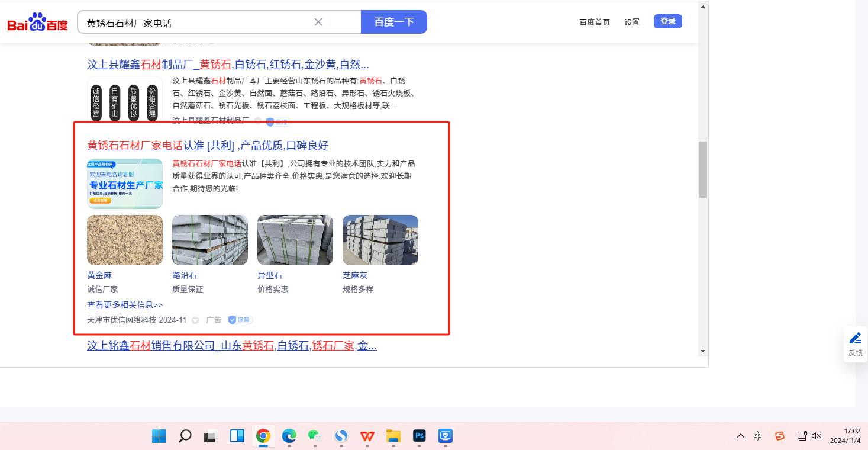The width and height of the screenshot is (868, 450).
Task: Toggle the 中 input method indicator
Action: pyautogui.click(x=758, y=436)
